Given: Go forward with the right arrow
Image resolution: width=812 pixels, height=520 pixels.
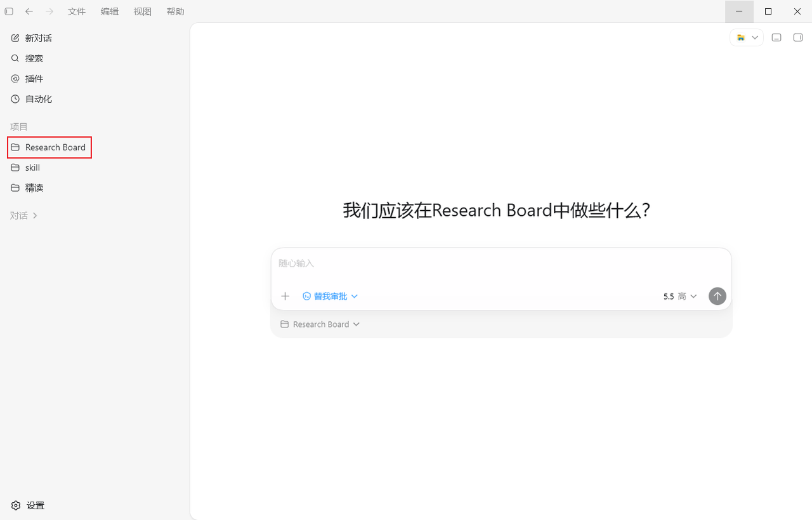Looking at the screenshot, I should click(x=49, y=11).
